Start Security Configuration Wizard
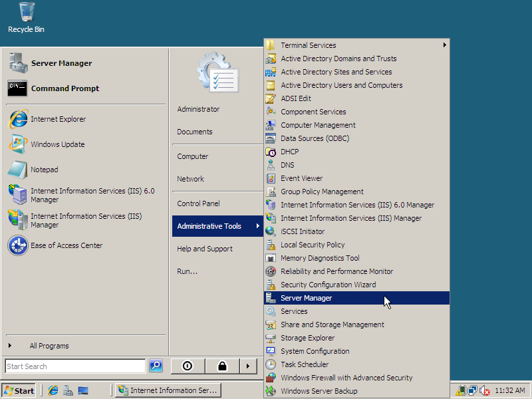This screenshot has height=399, width=532. click(x=356, y=285)
